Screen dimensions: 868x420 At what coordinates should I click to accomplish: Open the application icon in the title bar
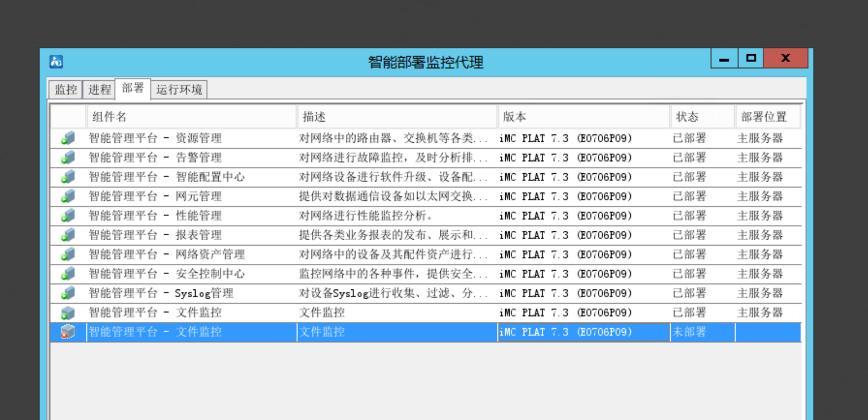56,61
